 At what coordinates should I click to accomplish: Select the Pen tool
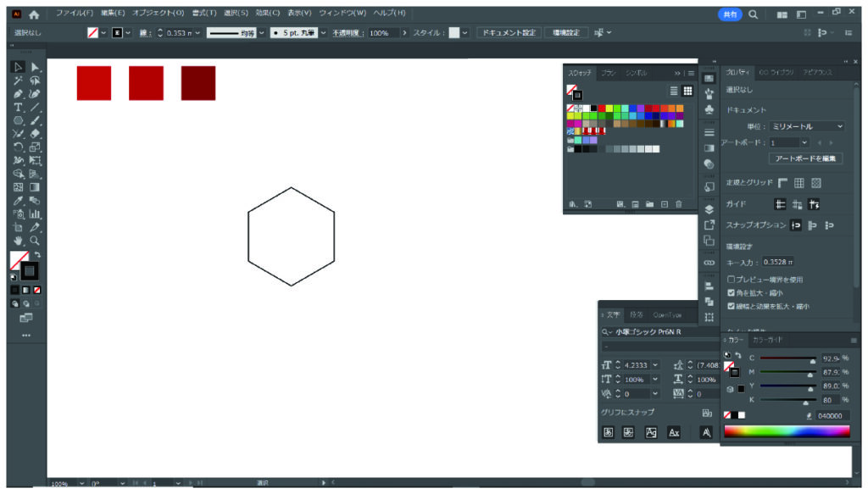tap(18, 94)
